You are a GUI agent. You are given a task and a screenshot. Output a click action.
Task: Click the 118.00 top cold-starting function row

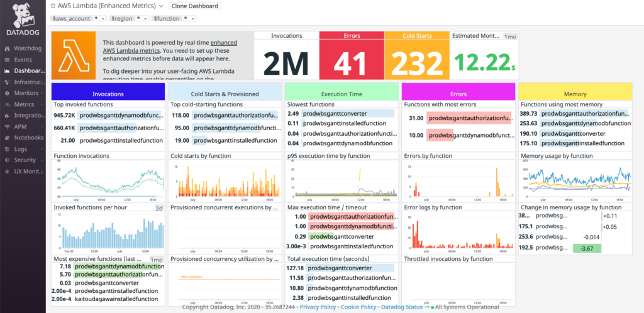click(x=225, y=116)
